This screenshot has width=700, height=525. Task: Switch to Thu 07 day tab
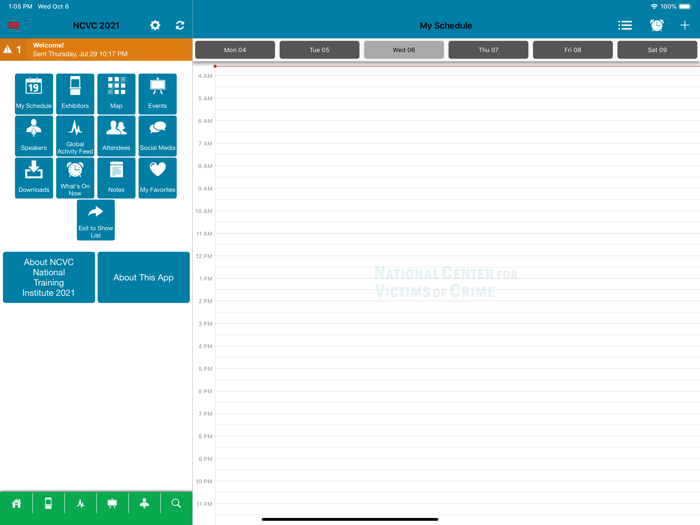point(488,50)
